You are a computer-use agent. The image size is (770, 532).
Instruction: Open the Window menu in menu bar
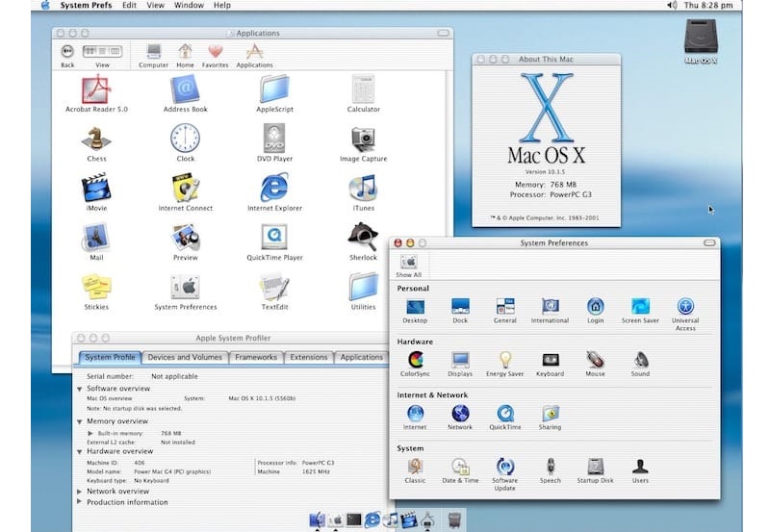click(188, 6)
